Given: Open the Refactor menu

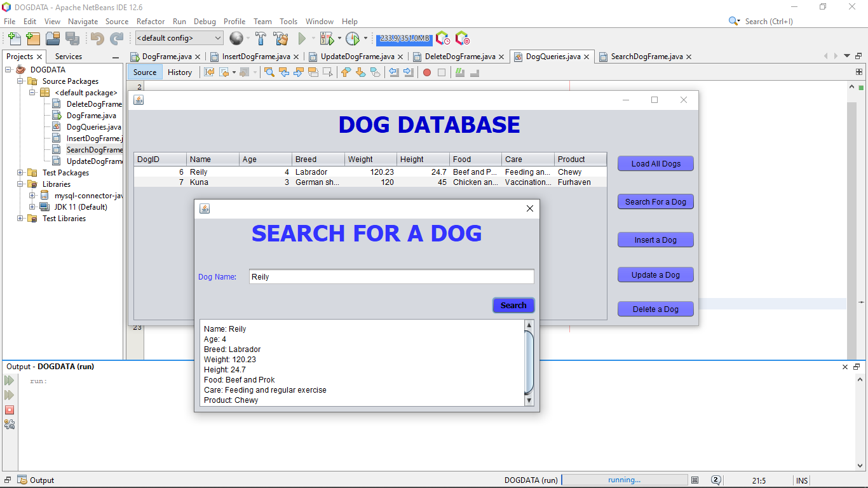Looking at the screenshot, I should coord(151,21).
